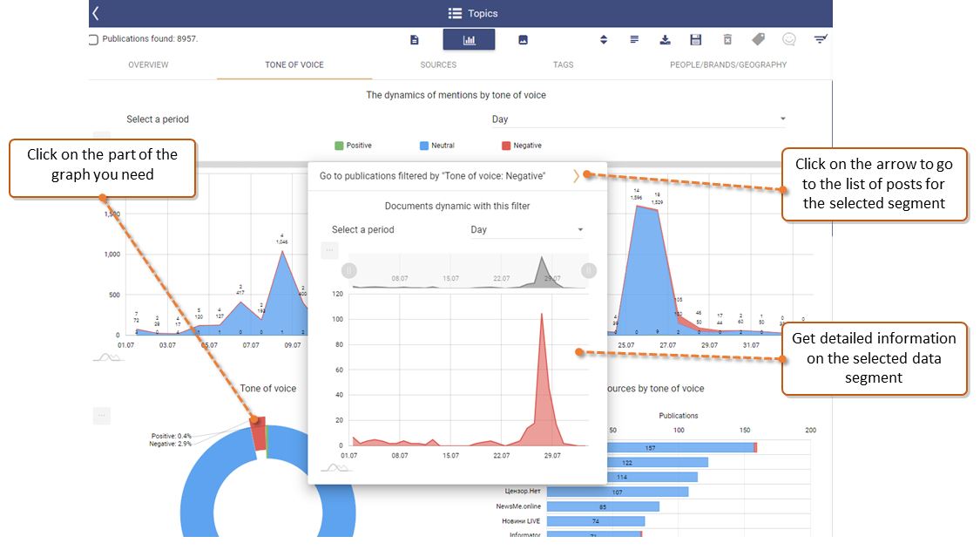Open the main chart Day period dropdown
Screen dimensions: 980x550
639,119
